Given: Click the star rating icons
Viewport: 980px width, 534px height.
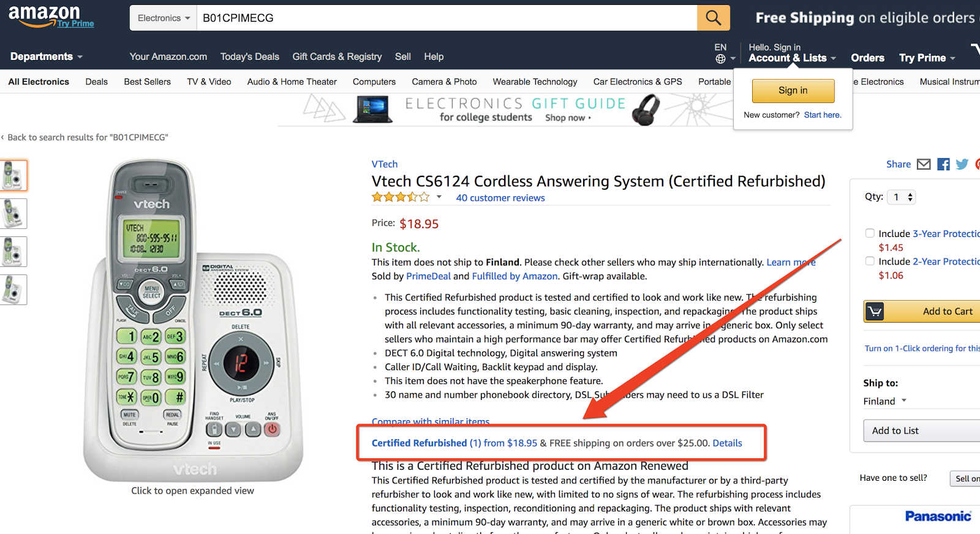Looking at the screenshot, I should pyautogui.click(x=401, y=197).
